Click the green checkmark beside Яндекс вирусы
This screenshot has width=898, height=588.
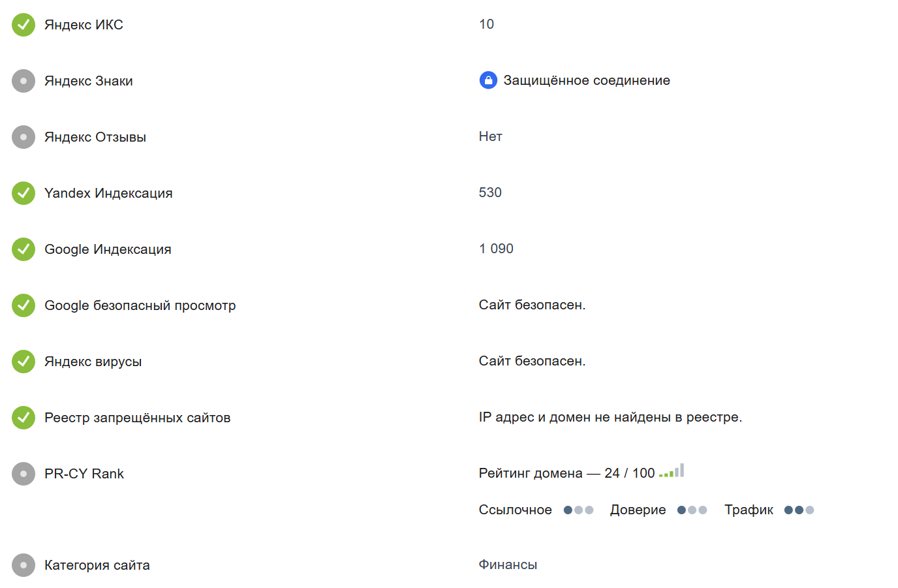(23, 362)
